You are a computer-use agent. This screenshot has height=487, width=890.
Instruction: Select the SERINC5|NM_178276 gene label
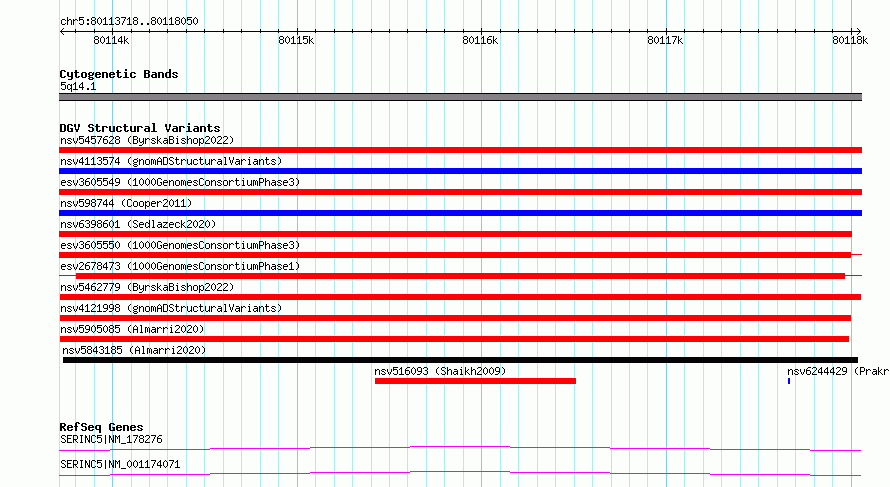click(x=111, y=439)
